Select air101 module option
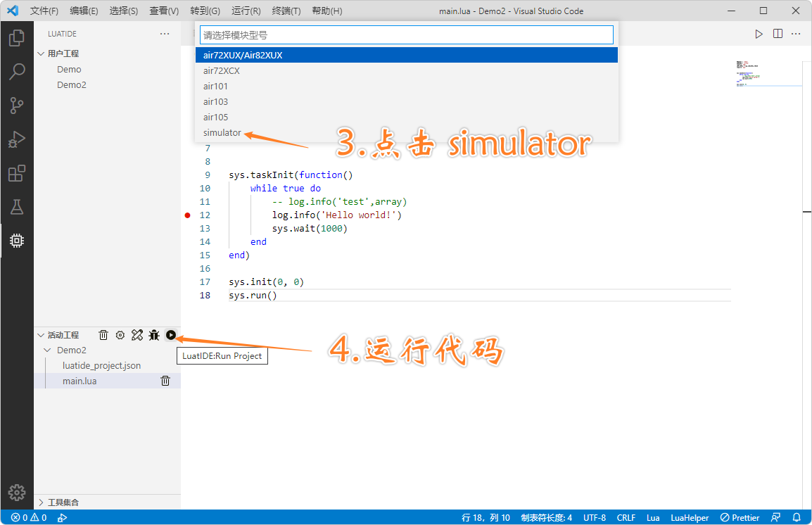The width and height of the screenshot is (812, 525). point(407,86)
